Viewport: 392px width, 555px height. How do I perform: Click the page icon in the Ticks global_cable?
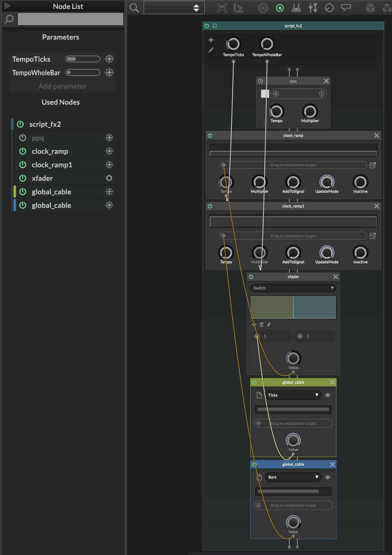(x=259, y=395)
